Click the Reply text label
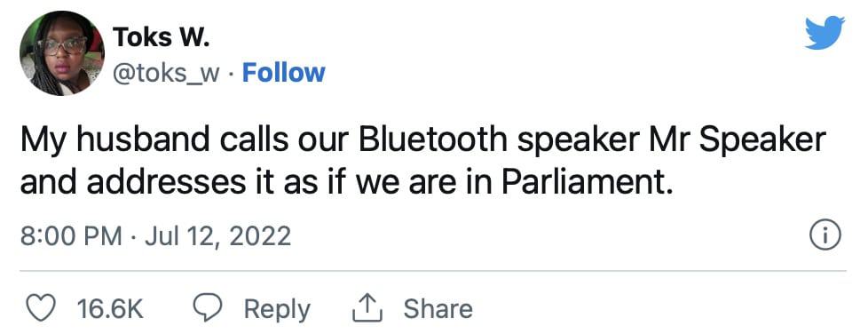 (277, 310)
